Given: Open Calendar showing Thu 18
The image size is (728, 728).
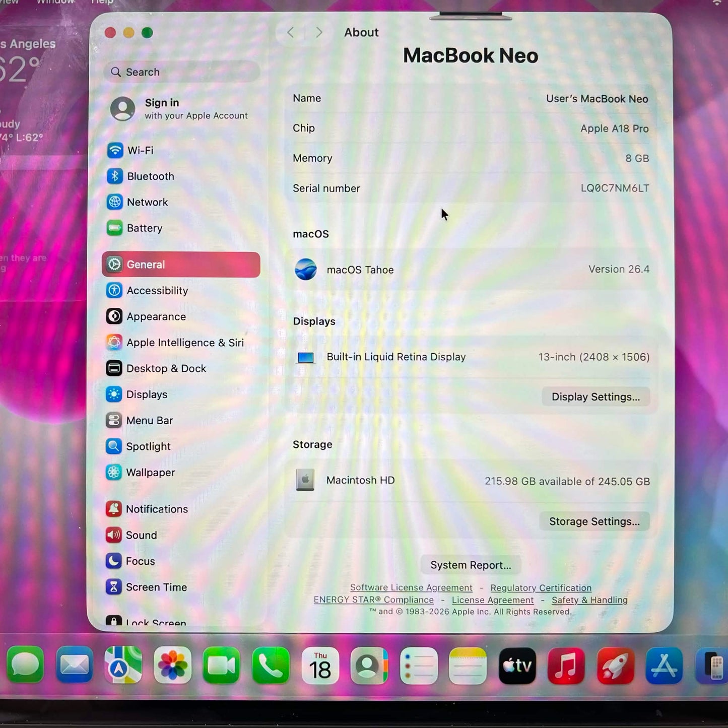Looking at the screenshot, I should point(320,665).
